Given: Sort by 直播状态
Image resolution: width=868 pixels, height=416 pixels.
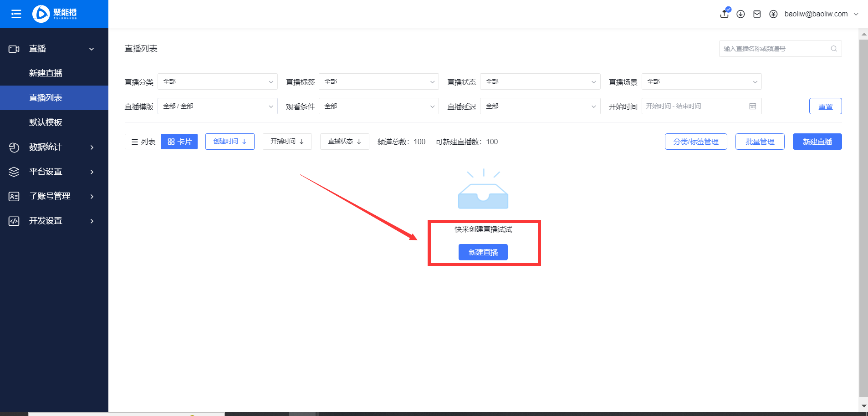Looking at the screenshot, I should pyautogui.click(x=345, y=142).
